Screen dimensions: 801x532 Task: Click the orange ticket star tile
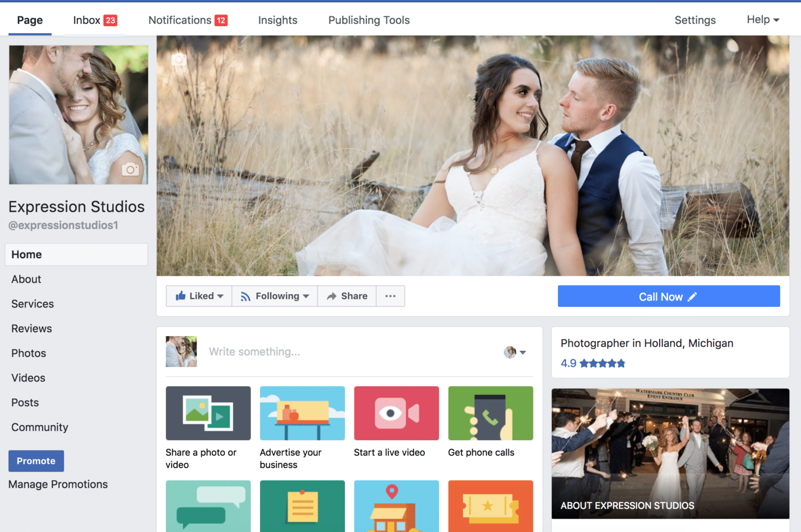tap(491, 506)
